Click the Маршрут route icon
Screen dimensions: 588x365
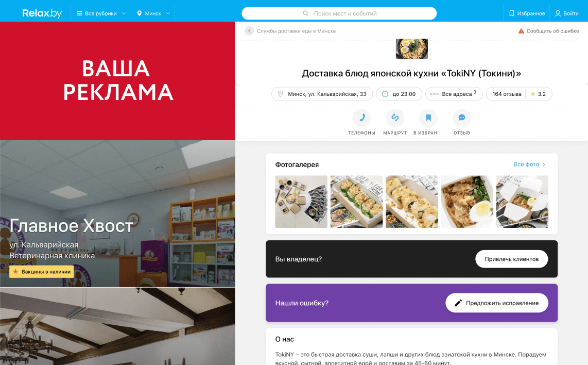pyautogui.click(x=395, y=118)
